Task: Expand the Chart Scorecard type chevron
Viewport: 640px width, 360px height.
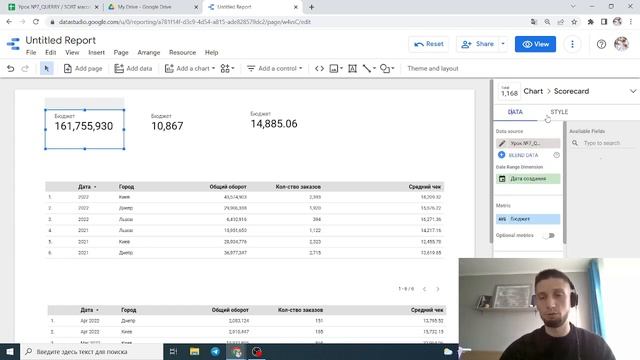Action: [633, 91]
